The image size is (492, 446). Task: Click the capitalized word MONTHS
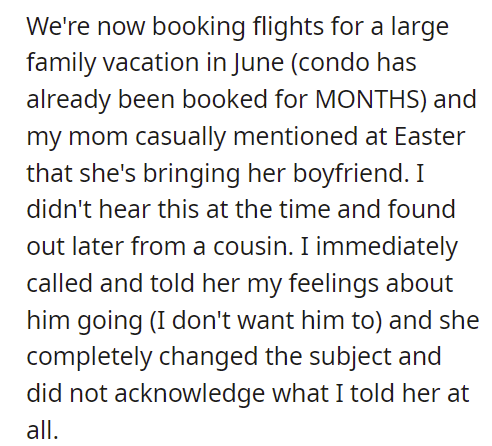(367, 99)
